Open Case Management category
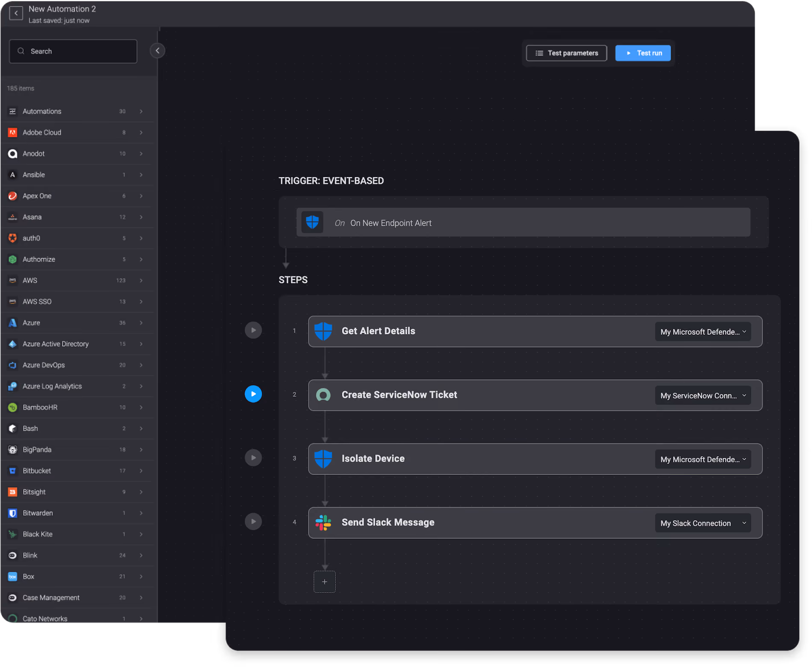Image resolution: width=812 pixels, height=667 pixels. click(x=77, y=598)
